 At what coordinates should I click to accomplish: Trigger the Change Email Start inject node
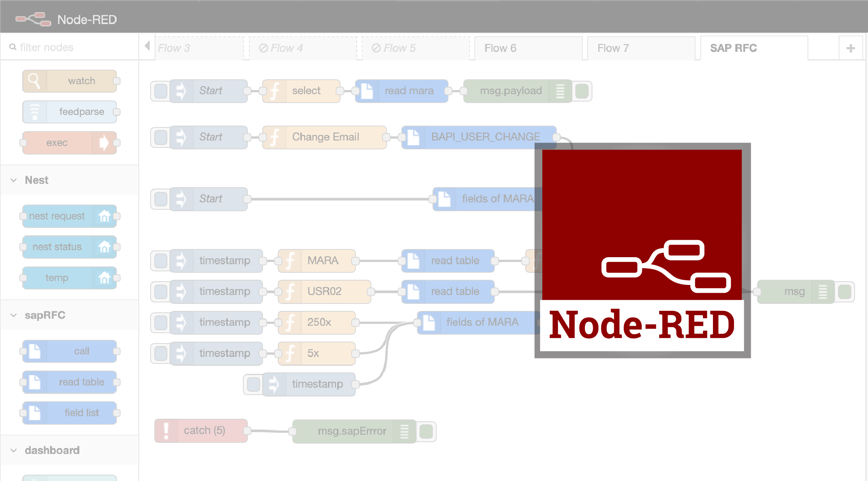click(160, 137)
